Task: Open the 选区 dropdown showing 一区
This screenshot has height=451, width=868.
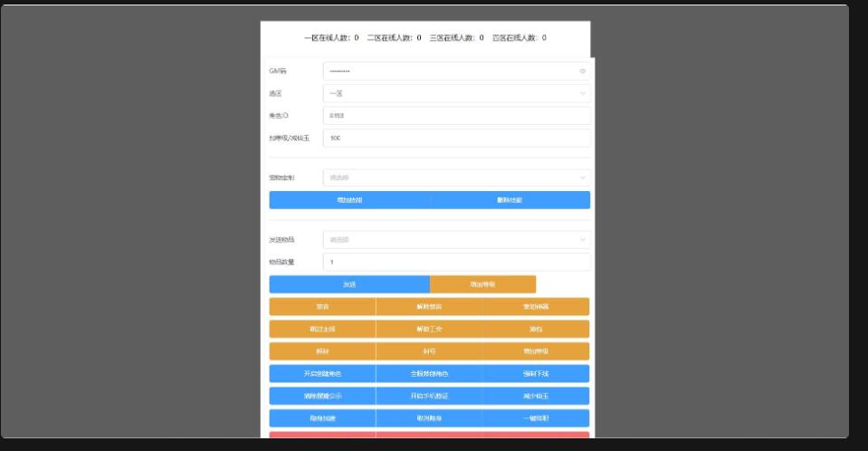Action: 456,93
